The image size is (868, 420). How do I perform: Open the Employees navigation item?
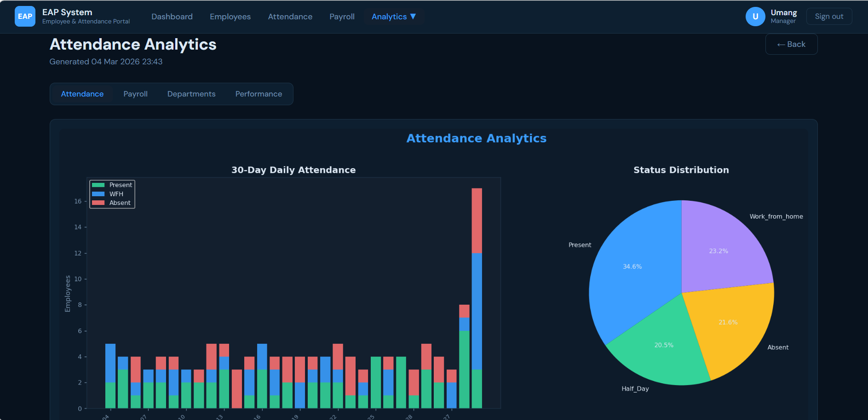(x=230, y=17)
